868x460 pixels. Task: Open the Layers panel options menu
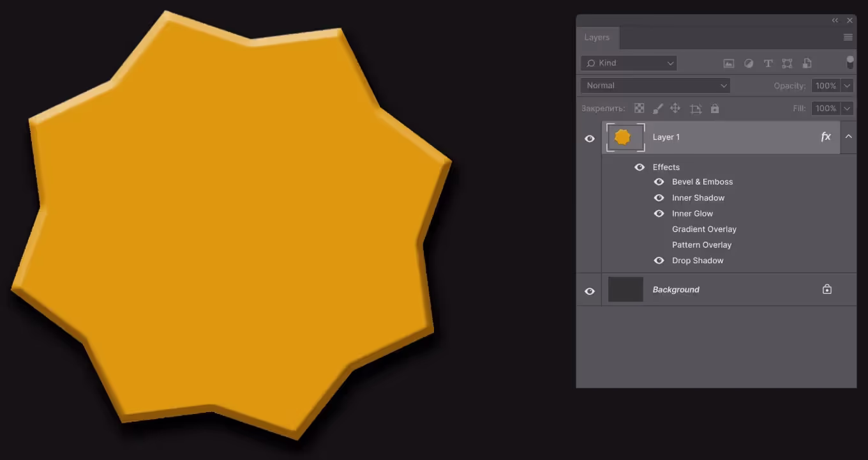[848, 38]
